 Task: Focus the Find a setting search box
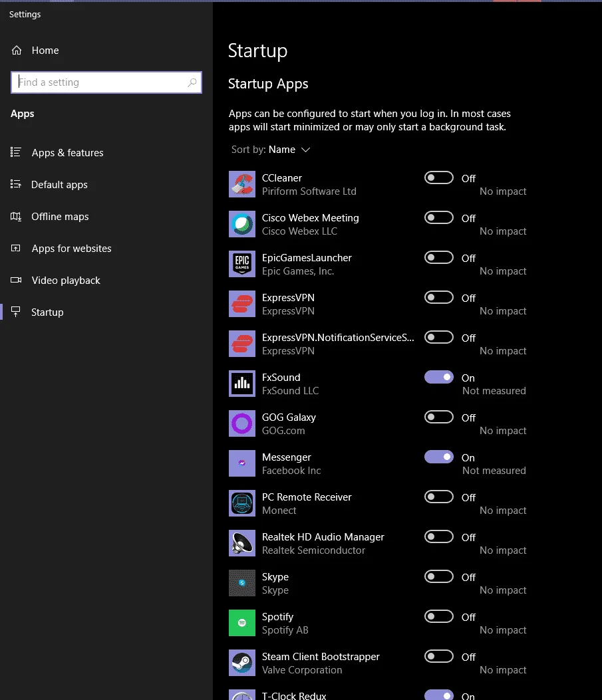coord(106,82)
